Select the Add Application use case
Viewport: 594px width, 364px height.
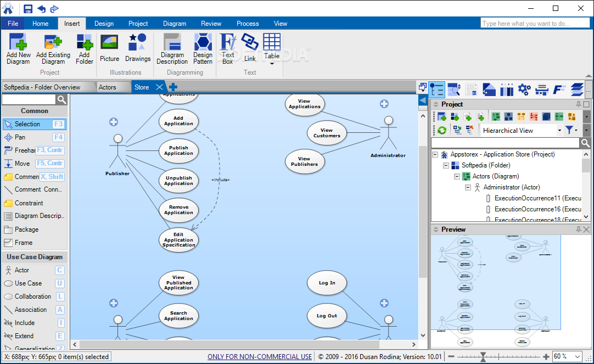pyautogui.click(x=178, y=121)
